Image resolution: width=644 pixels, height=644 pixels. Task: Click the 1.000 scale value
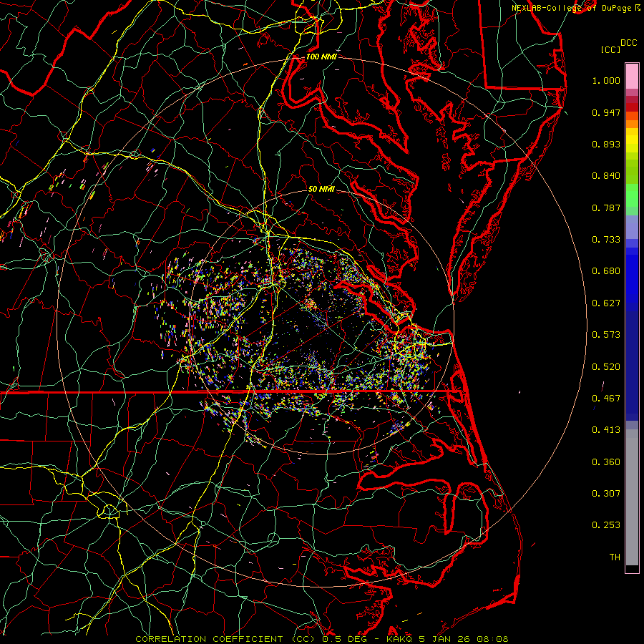pyautogui.click(x=606, y=81)
